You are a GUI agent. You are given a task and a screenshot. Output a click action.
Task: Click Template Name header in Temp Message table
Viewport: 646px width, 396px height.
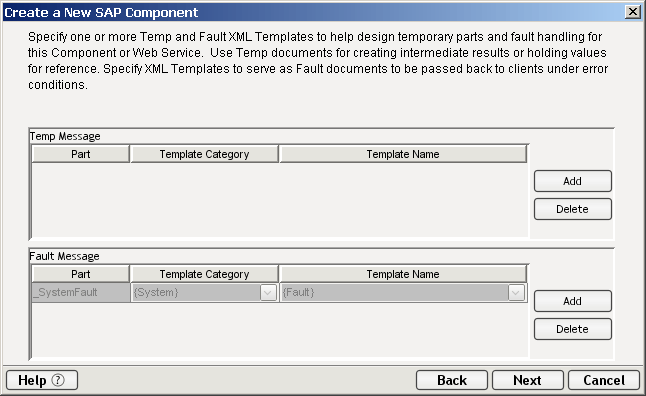[x=403, y=154]
